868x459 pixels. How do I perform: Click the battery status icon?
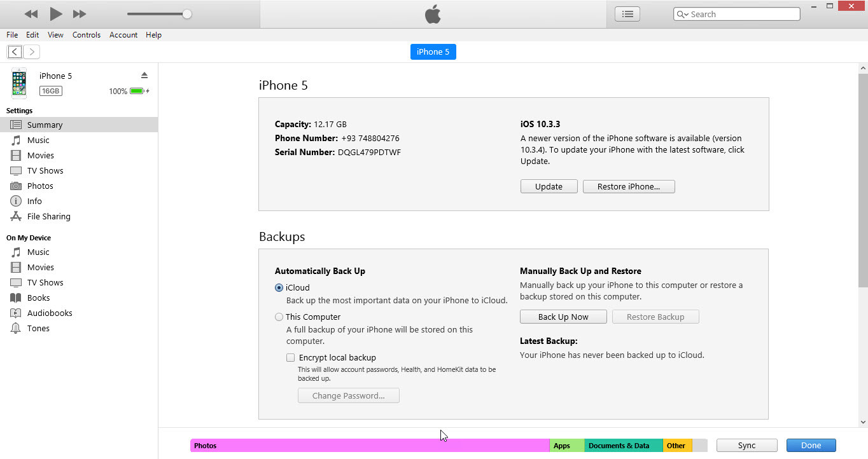[137, 91]
